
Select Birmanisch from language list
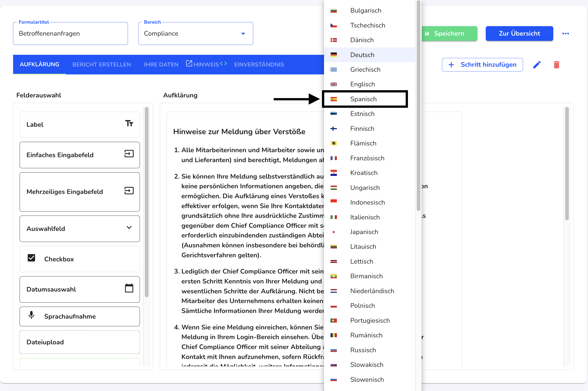(369, 276)
